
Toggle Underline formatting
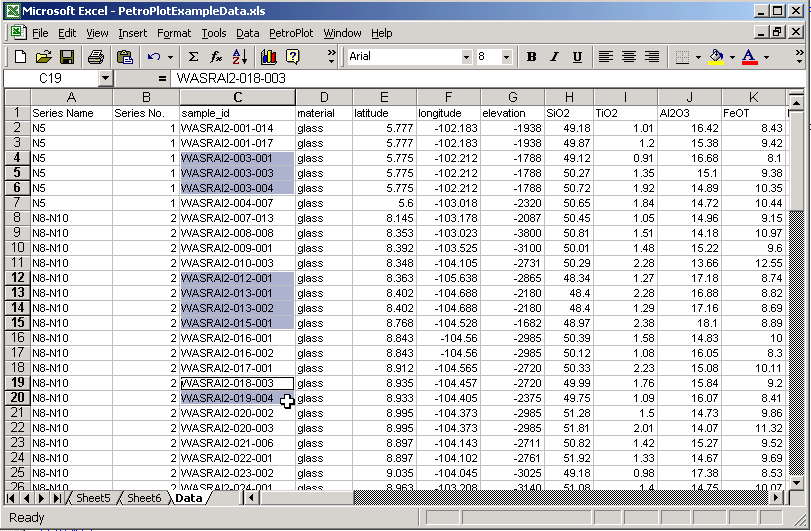(x=577, y=57)
